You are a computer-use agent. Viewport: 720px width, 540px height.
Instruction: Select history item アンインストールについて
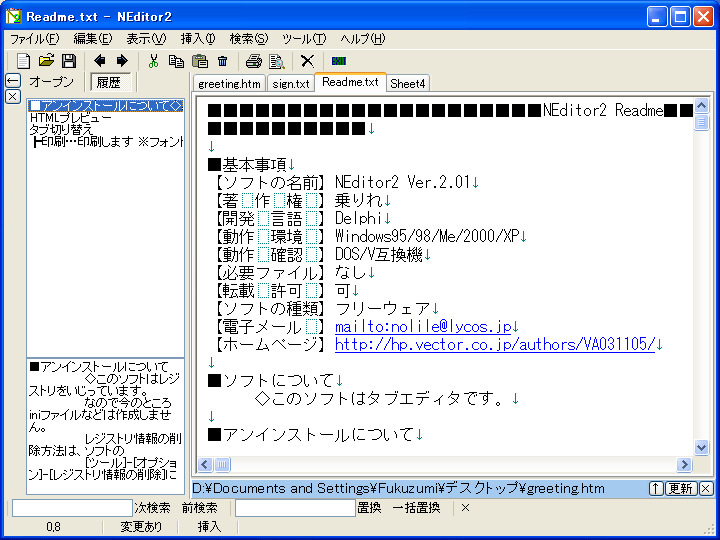(106, 107)
